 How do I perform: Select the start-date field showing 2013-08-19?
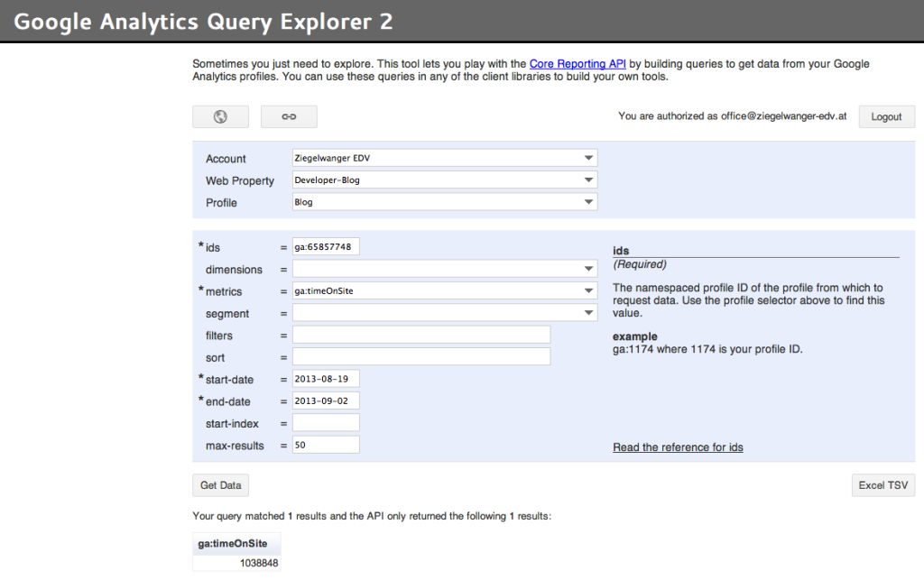pos(325,379)
